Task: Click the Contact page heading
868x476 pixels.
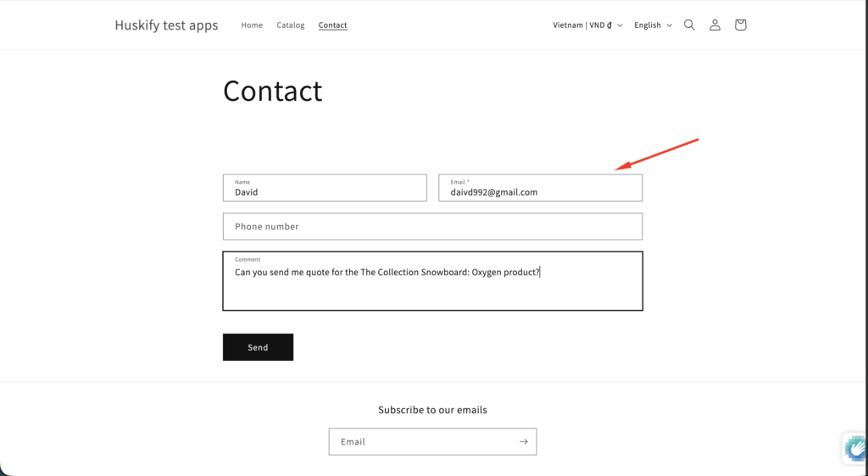Action: [x=273, y=91]
